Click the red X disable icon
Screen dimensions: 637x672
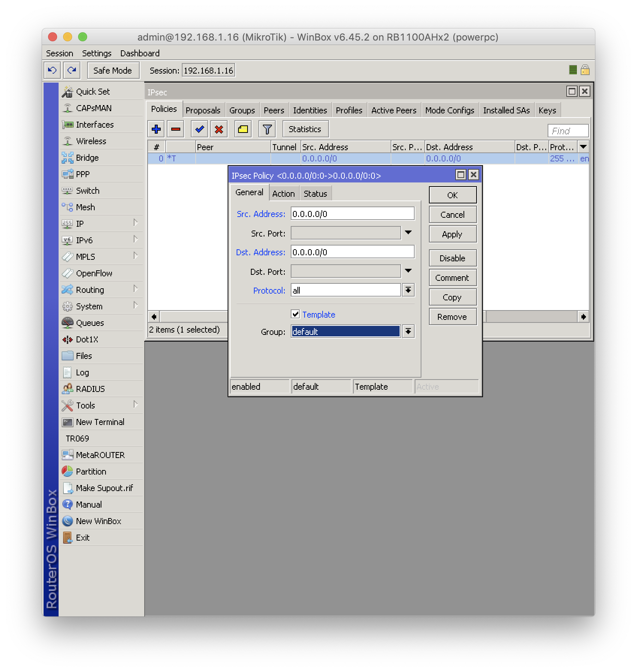[219, 130]
